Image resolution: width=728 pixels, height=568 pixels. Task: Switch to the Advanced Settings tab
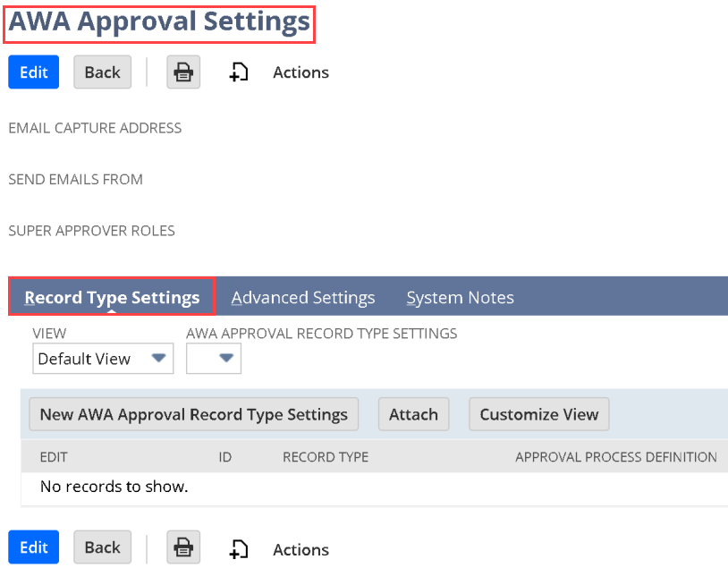tap(303, 298)
